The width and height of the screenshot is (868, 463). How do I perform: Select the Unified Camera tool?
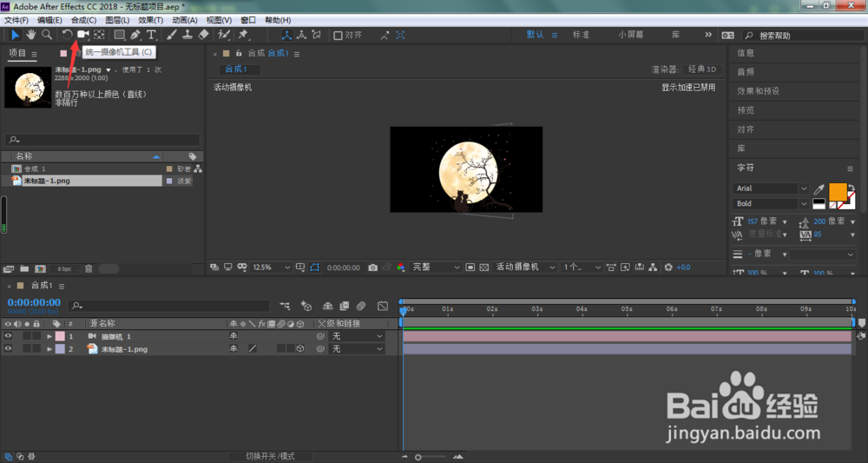(83, 35)
